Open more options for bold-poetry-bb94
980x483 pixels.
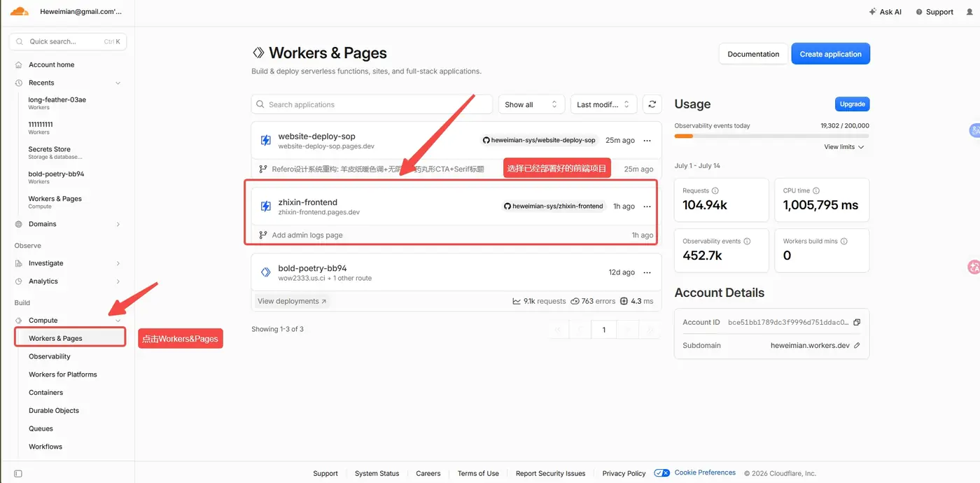pos(647,273)
